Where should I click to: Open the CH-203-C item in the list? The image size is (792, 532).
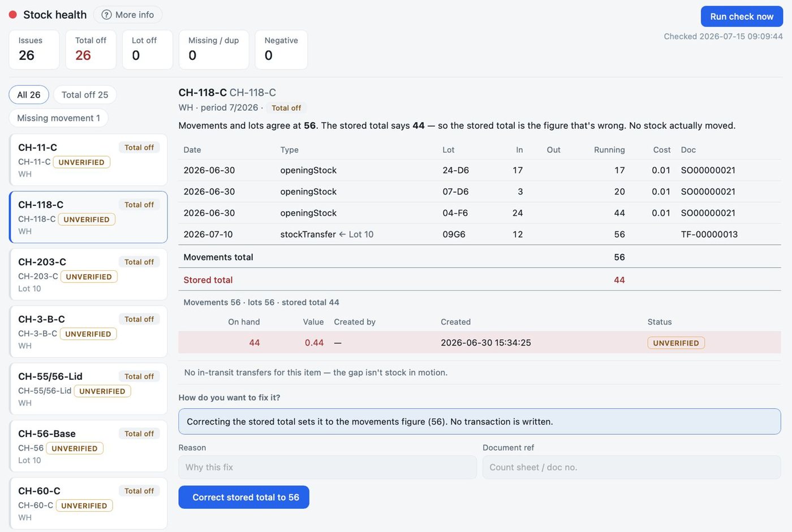88,274
